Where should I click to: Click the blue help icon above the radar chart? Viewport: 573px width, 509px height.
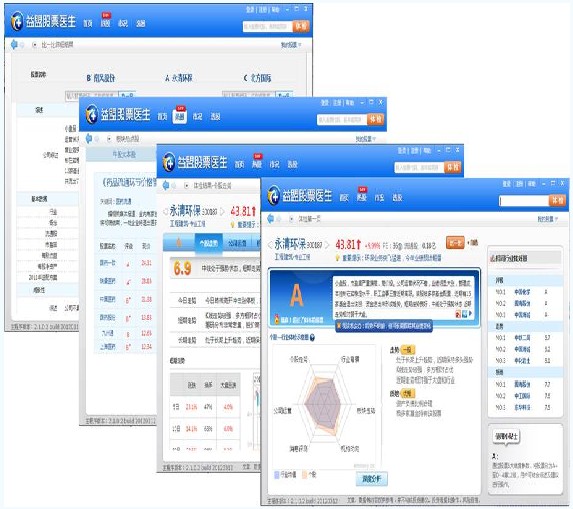[x=312, y=337]
